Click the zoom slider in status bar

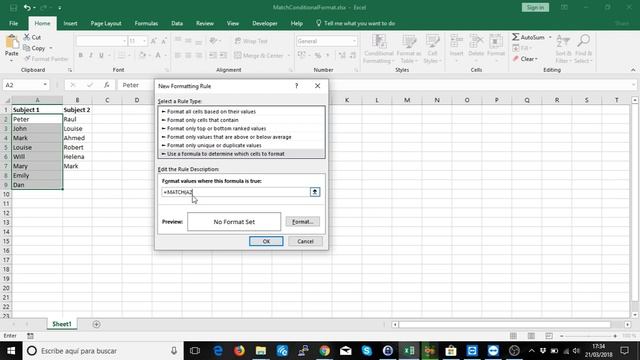(x=589, y=336)
